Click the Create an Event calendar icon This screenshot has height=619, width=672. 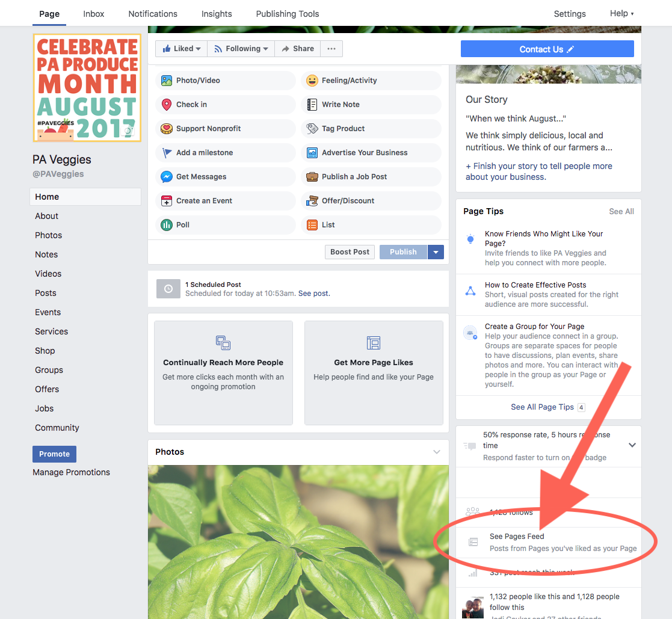(x=166, y=200)
